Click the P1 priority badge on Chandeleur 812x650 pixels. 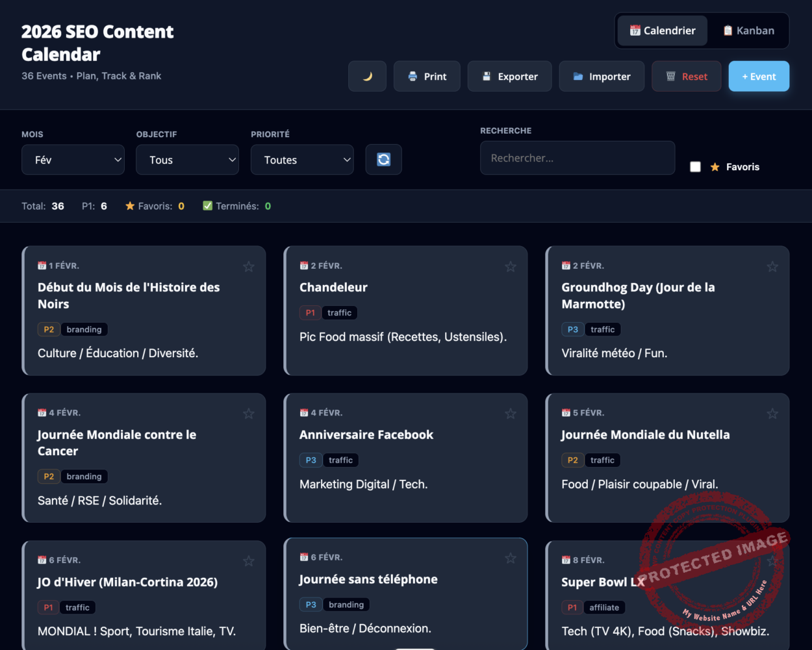310,312
